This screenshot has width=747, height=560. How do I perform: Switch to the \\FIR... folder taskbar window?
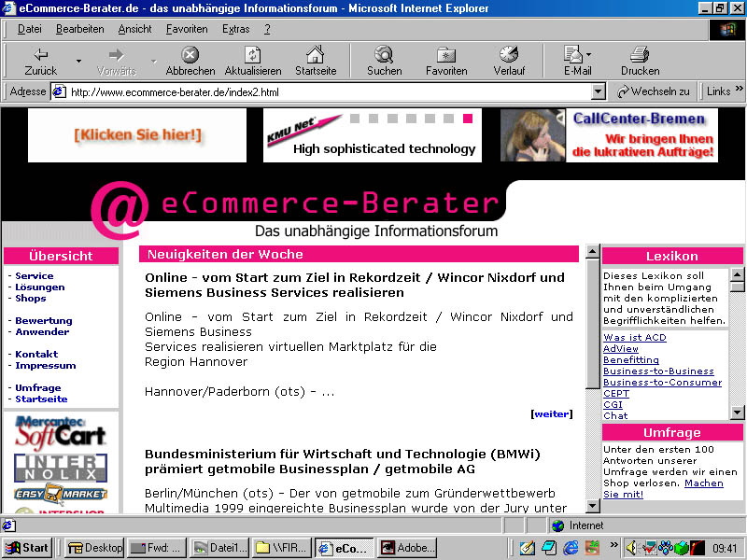click(282, 548)
